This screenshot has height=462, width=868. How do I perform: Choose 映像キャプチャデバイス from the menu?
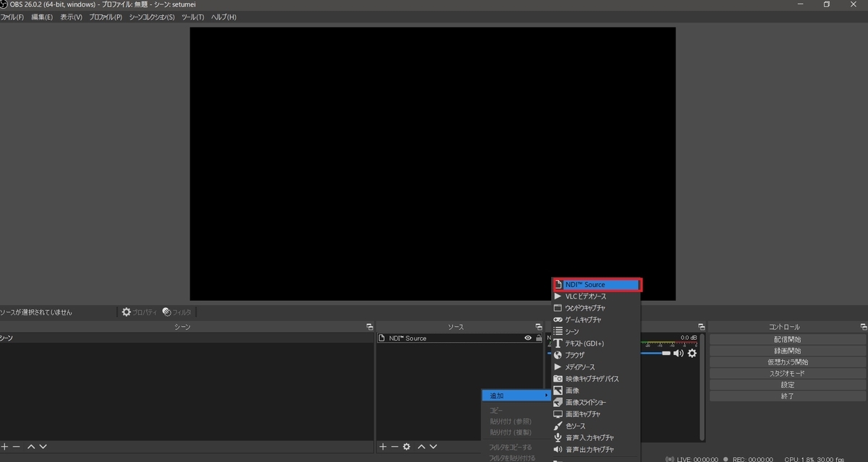pyautogui.click(x=595, y=379)
